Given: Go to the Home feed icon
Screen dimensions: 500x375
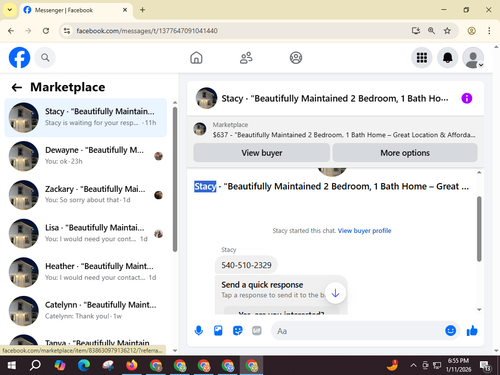Looking at the screenshot, I should (196, 58).
